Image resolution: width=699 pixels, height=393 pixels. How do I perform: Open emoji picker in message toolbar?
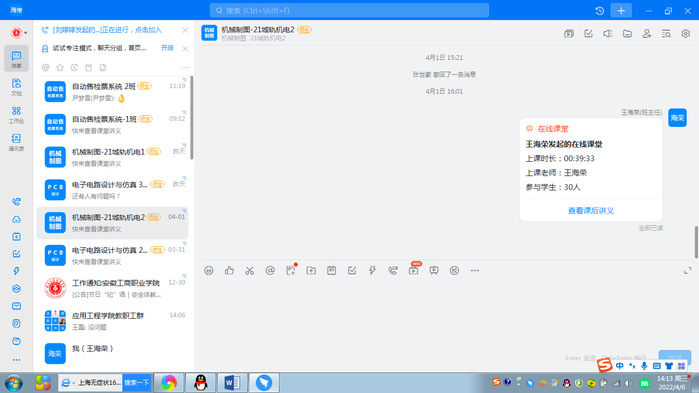point(209,270)
